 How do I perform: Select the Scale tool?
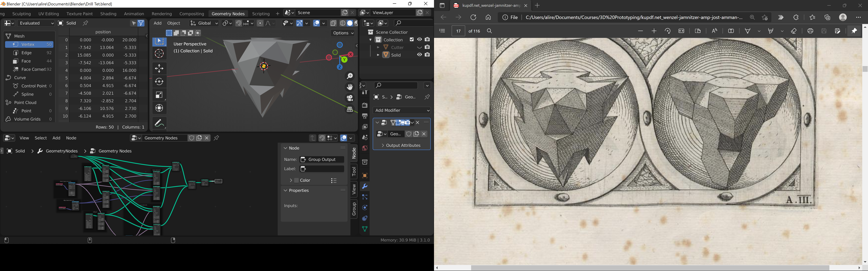[159, 95]
